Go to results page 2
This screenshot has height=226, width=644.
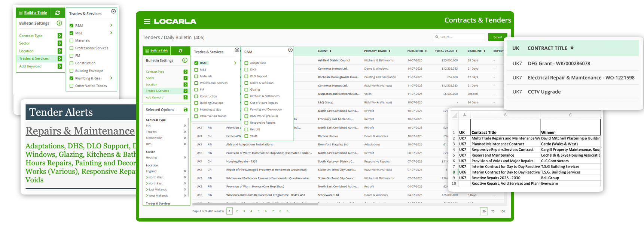(x=237, y=211)
